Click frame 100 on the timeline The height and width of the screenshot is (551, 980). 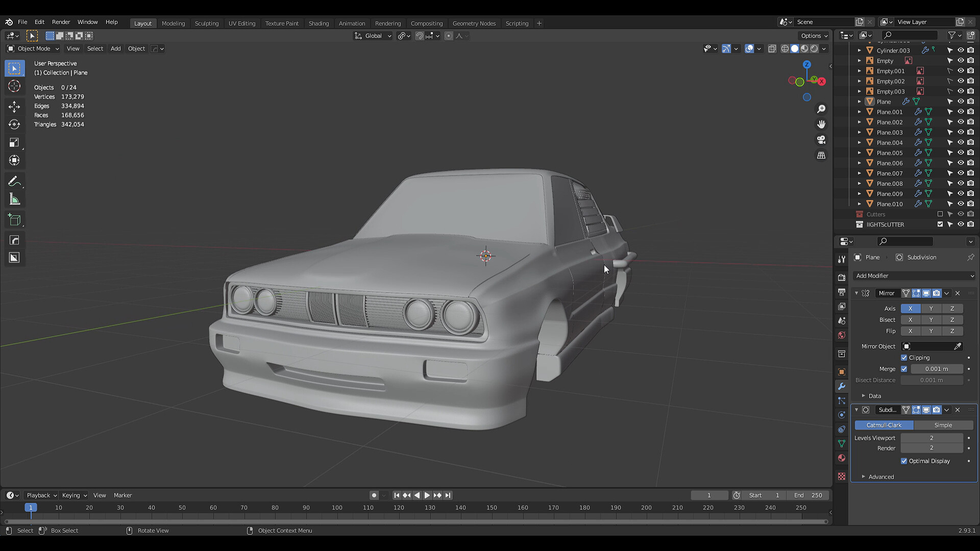pos(337,508)
